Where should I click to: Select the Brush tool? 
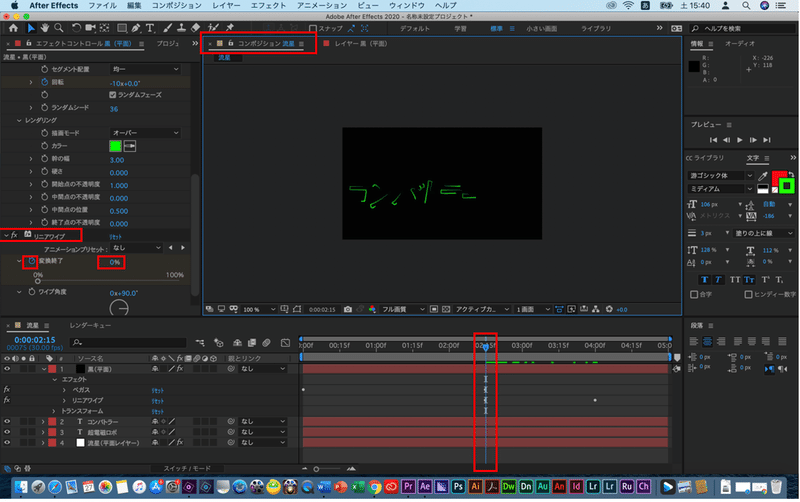click(x=167, y=29)
